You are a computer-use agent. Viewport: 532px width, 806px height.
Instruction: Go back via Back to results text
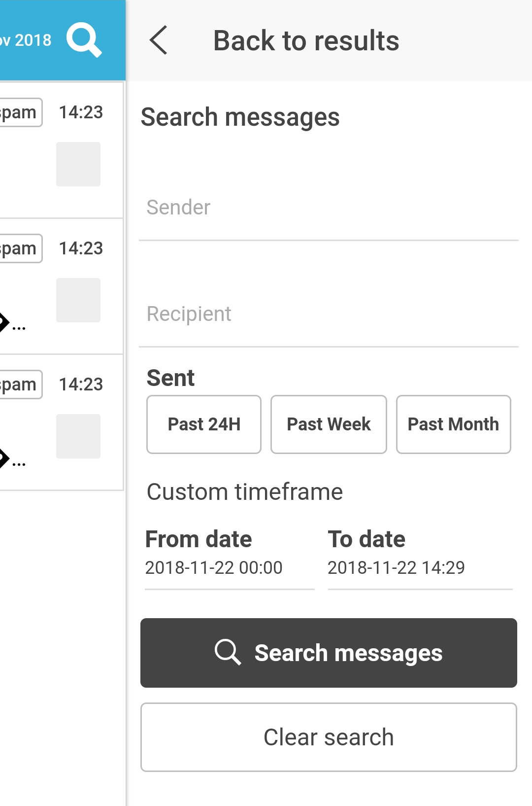point(306,40)
